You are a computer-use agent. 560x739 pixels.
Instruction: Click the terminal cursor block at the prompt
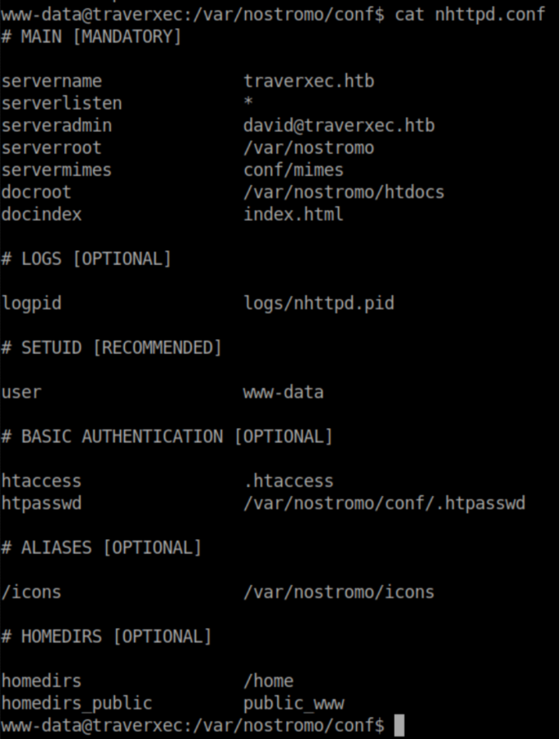point(399,725)
